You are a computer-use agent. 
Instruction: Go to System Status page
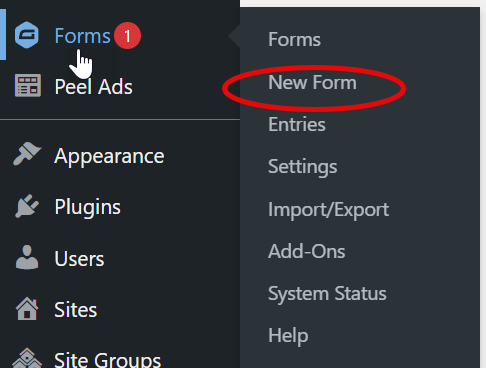pos(327,294)
